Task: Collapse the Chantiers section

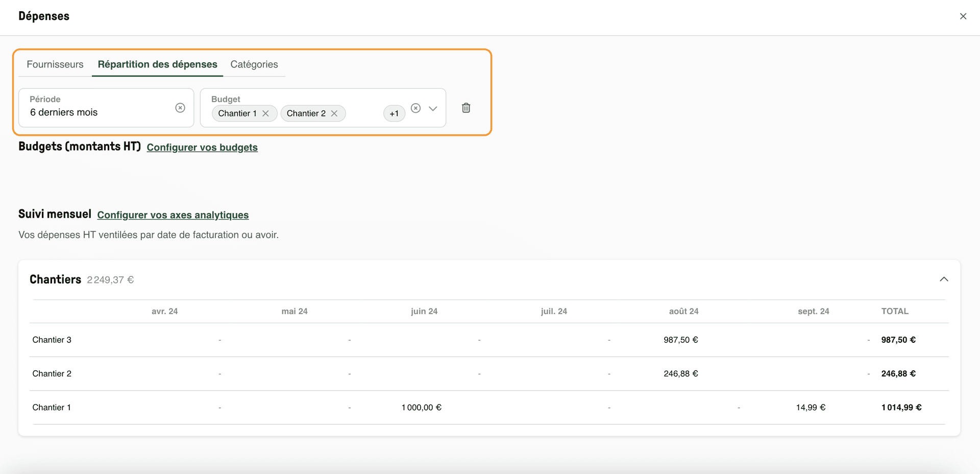Action: (x=944, y=279)
